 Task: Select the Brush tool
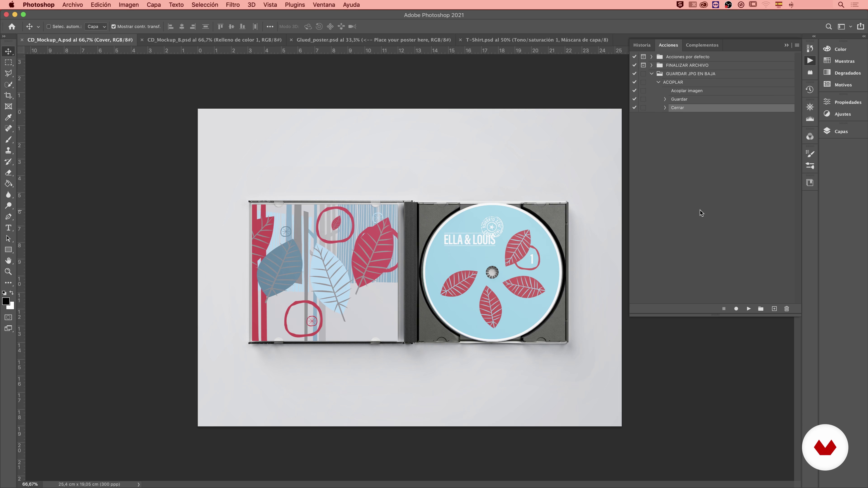coord(8,139)
